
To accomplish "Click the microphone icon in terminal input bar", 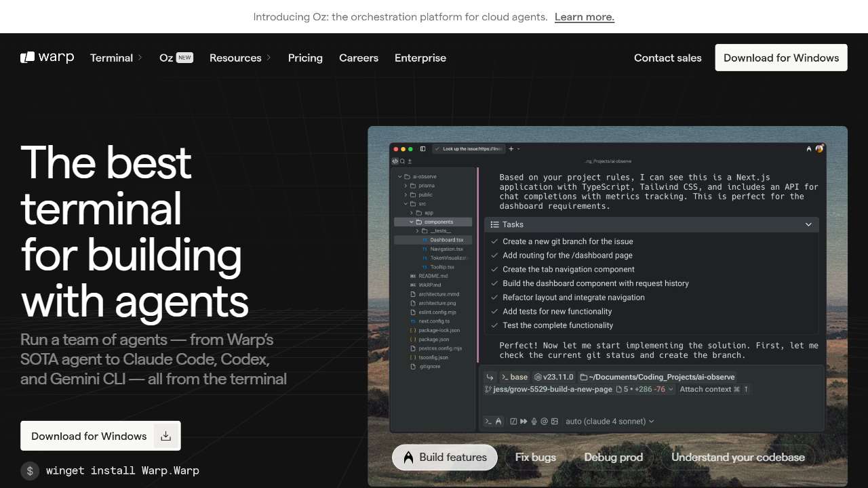I will pyautogui.click(x=534, y=422).
